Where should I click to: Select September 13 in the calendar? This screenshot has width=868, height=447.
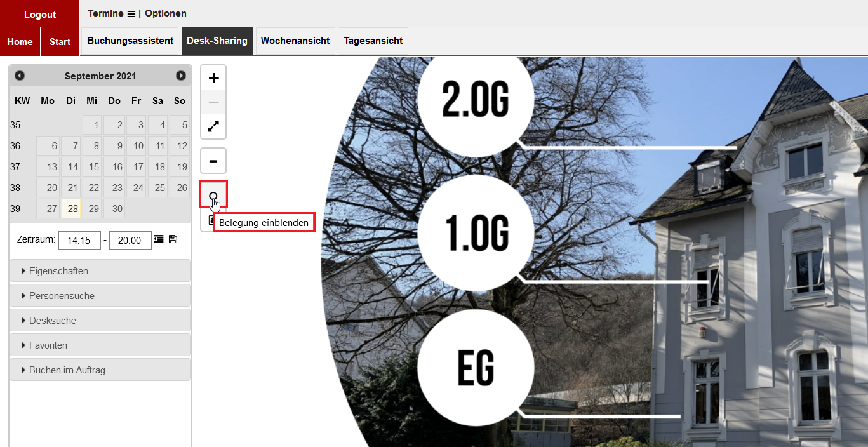click(48, 167)
